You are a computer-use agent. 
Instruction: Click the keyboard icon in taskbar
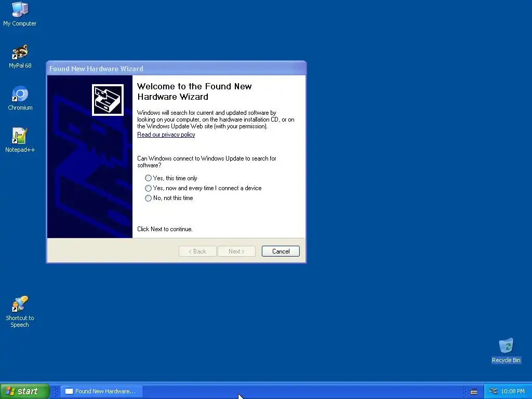[x=474, y=392]
